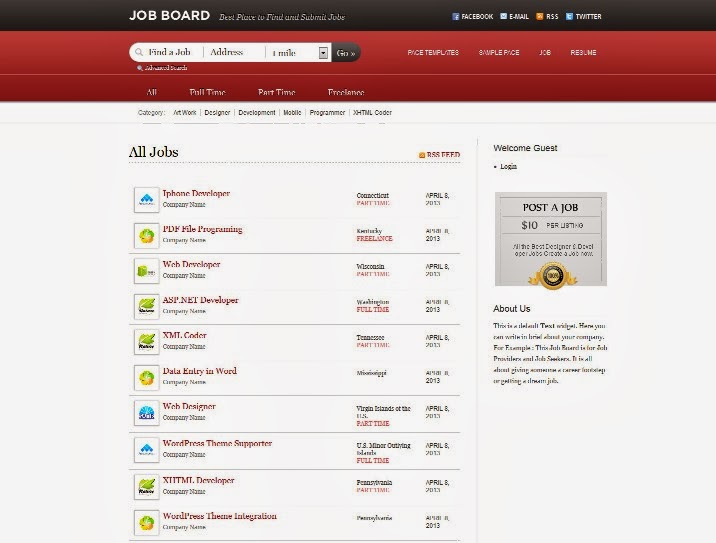716x543 pixels.
Task: Open the Resume menu item
Action: tap(583, 53)
